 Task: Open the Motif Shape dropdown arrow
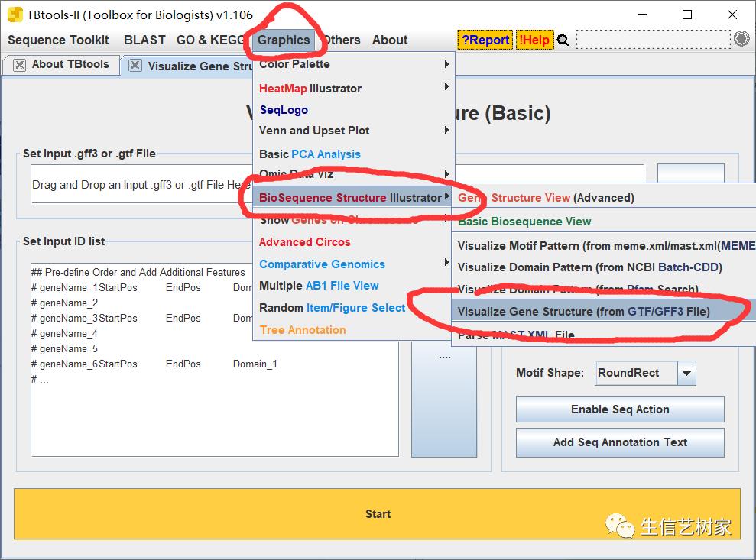[x=686, y=373]
